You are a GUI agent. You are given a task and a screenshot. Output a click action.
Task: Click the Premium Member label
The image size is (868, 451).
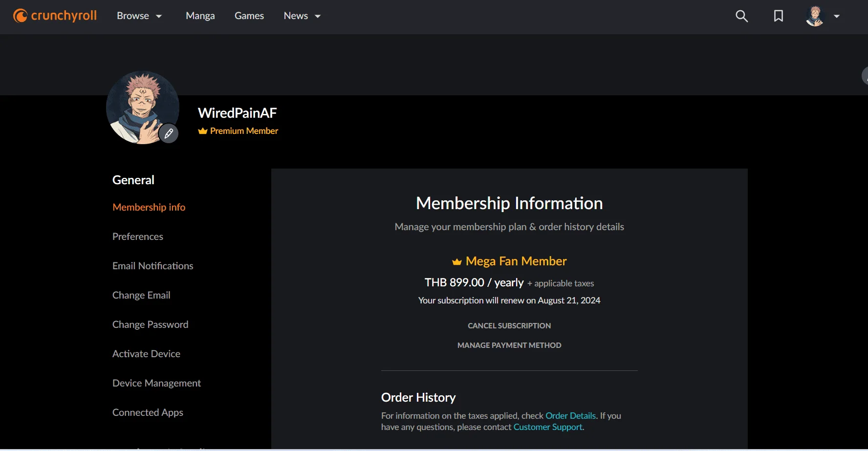coord(244,131)
